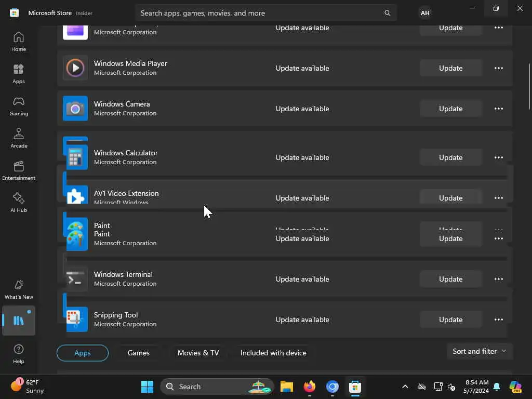Update AV1 Video Extension

(450, 197)
